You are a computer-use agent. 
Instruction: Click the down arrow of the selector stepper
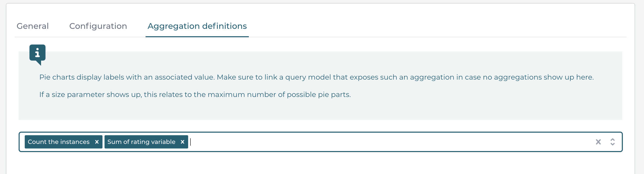pyautogui.click(x=612, y=144)
